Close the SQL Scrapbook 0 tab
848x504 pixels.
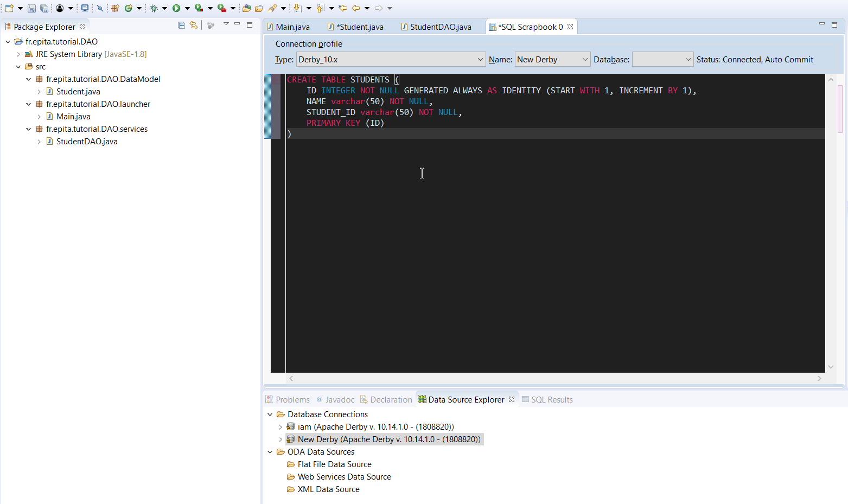[570, 27]
